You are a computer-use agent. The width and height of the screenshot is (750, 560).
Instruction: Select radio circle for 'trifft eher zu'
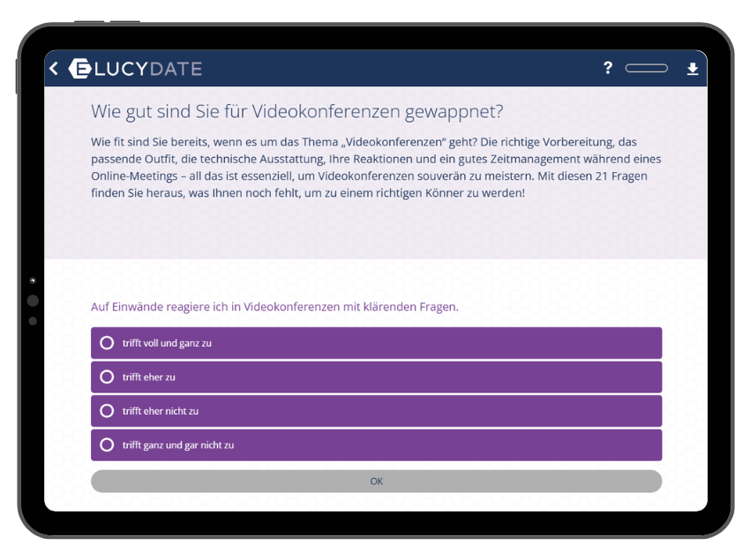(107, 377)
